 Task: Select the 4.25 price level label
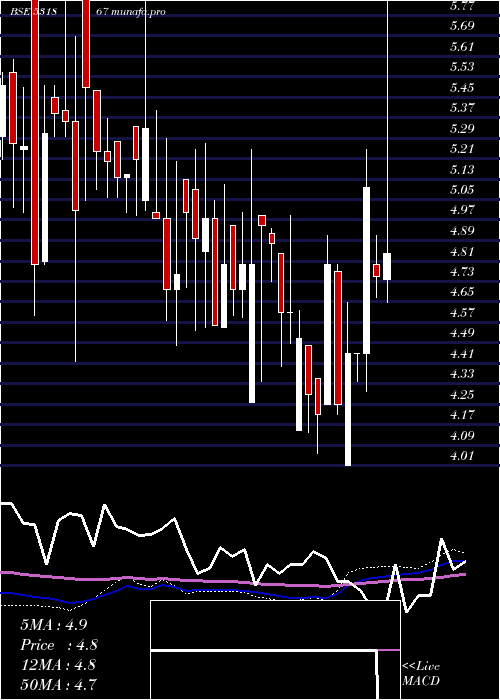tap(462, 395)
